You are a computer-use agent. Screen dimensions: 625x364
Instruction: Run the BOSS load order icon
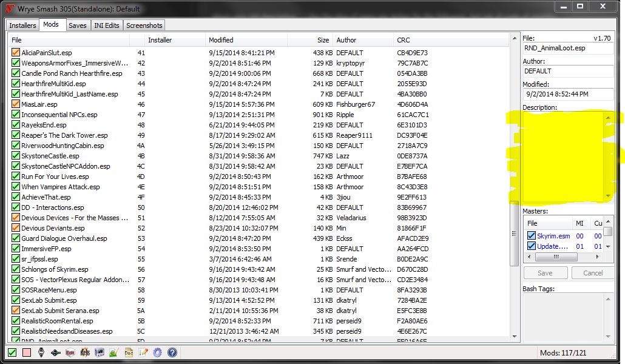[85, 352]
